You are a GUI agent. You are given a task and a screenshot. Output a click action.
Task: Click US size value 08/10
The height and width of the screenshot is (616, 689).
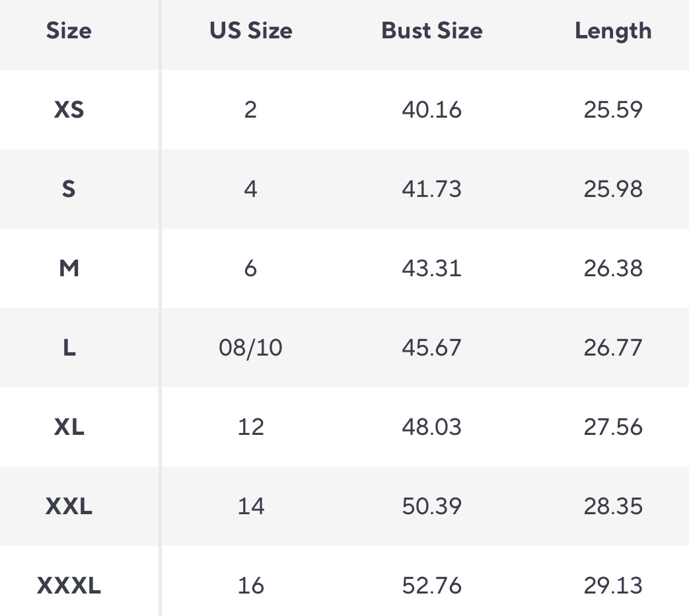coord(250,348)
